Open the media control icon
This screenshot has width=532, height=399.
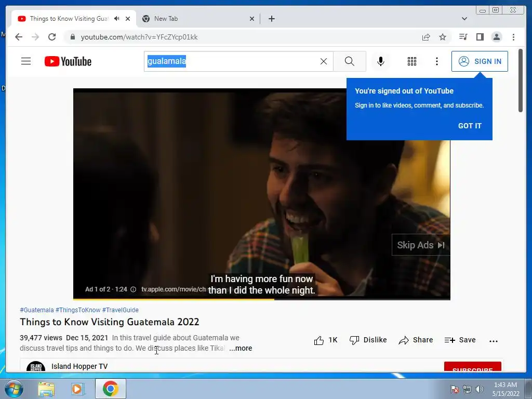click(x=463, y=37)
